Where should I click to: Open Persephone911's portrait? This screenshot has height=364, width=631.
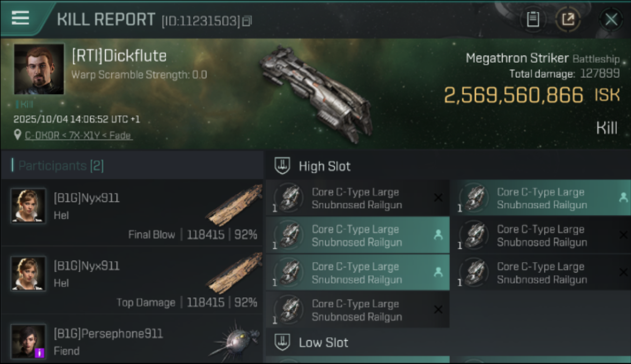pos(28,342)
